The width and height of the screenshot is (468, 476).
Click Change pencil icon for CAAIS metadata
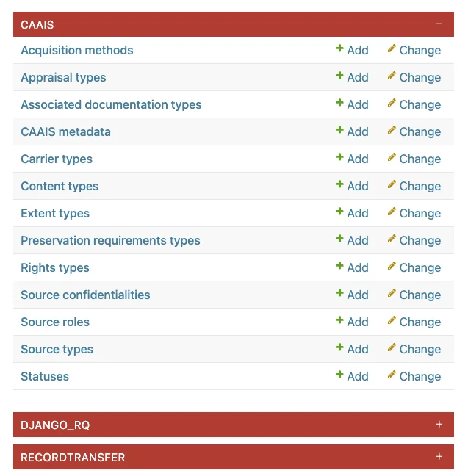tap(392, 130)
